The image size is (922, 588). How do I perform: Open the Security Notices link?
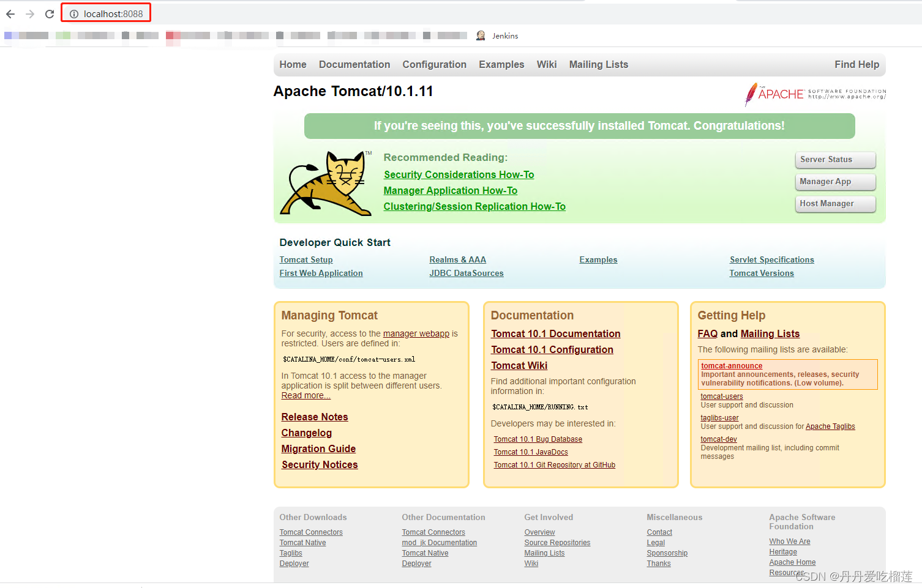[x=320, y=464]
